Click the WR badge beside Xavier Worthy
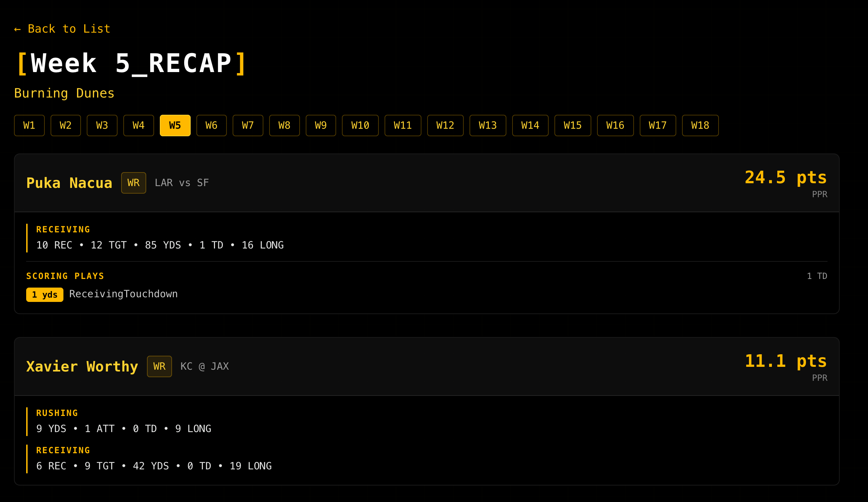868x502 pixels. tap(159, 366)
